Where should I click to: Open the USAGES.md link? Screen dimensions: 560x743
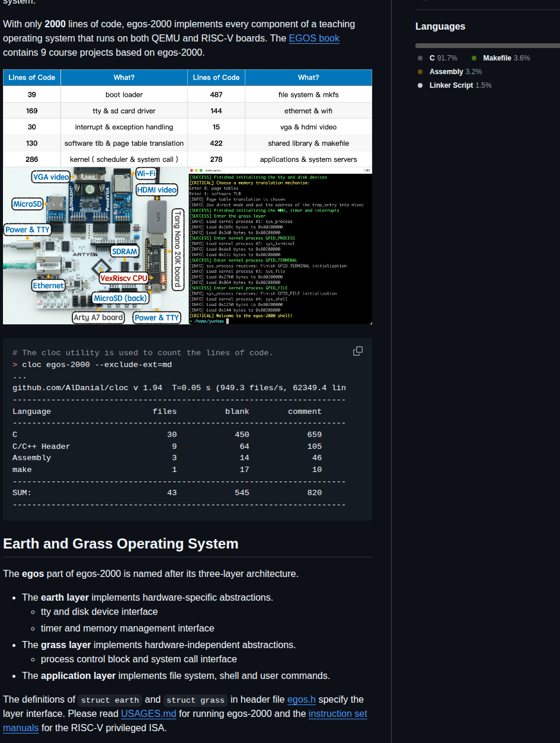tap(149, 713)
